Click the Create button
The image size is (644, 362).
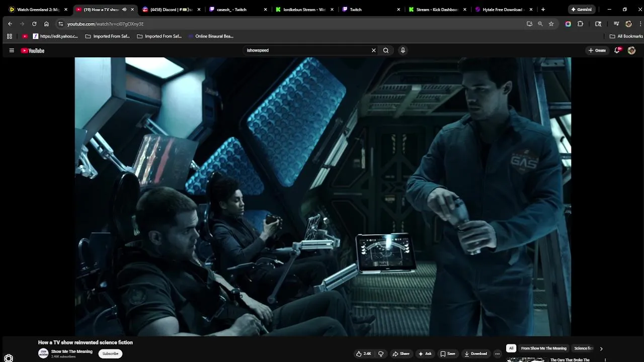coord(597,50)
